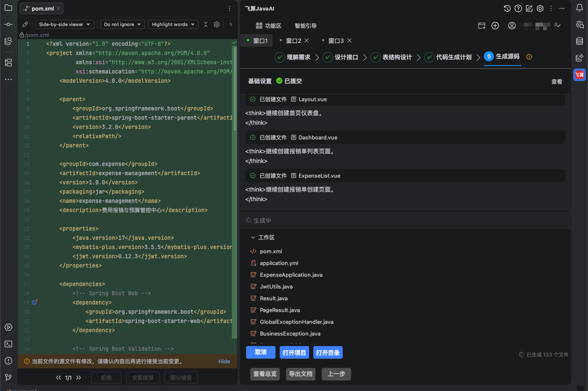Select the 智能引导 tab
This screenshot has width=588, height=391.
pyautogui.click(x=305, y=26)
